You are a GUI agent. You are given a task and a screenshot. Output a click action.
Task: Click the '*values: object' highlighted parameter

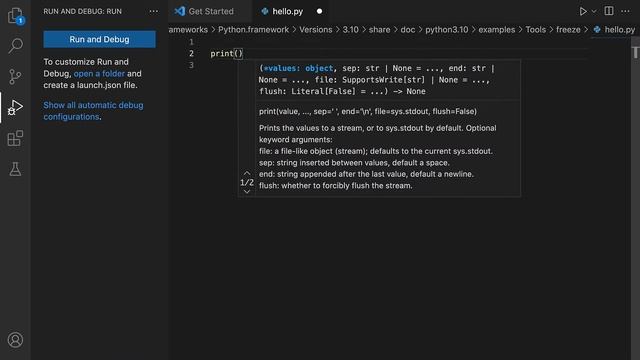pos(298,68)
